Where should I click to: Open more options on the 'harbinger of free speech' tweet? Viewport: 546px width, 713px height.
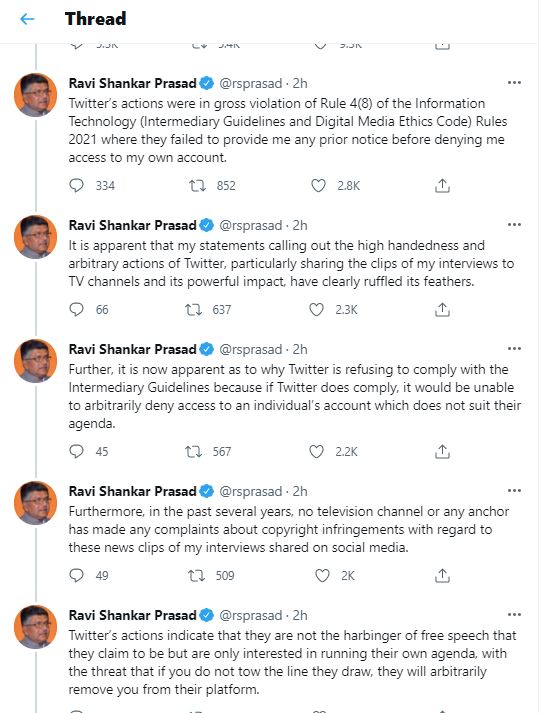click(514, 615)
